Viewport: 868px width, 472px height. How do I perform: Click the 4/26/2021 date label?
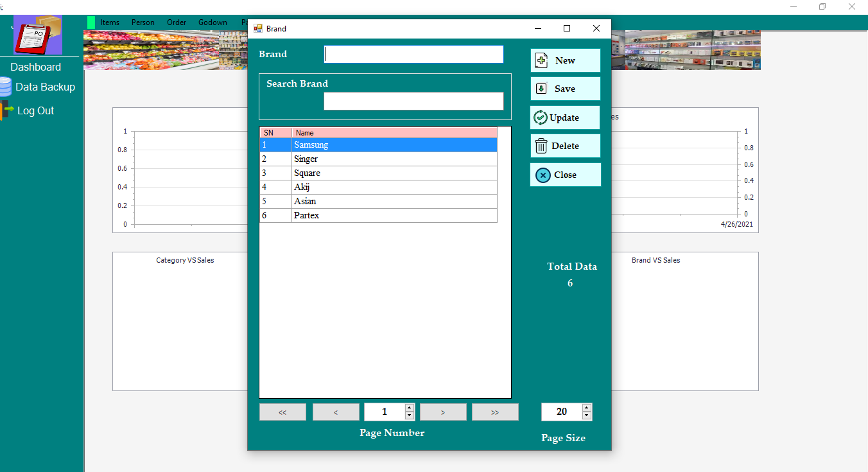click(x=737, y=225)
